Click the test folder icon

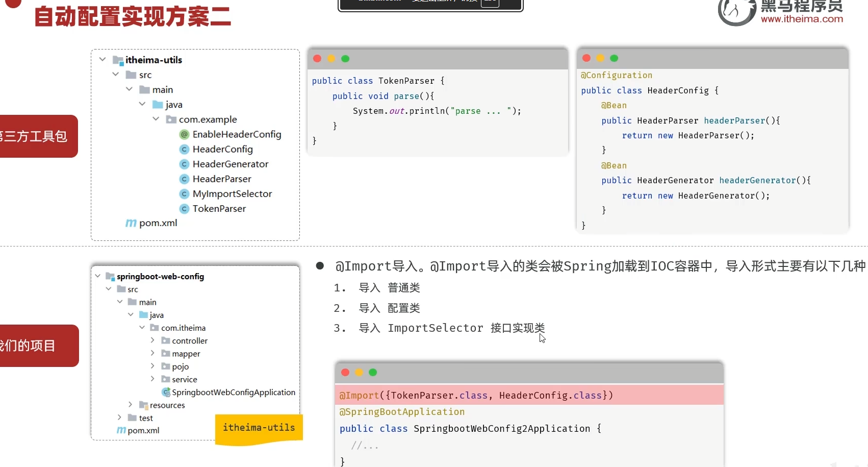coord(133,417)
